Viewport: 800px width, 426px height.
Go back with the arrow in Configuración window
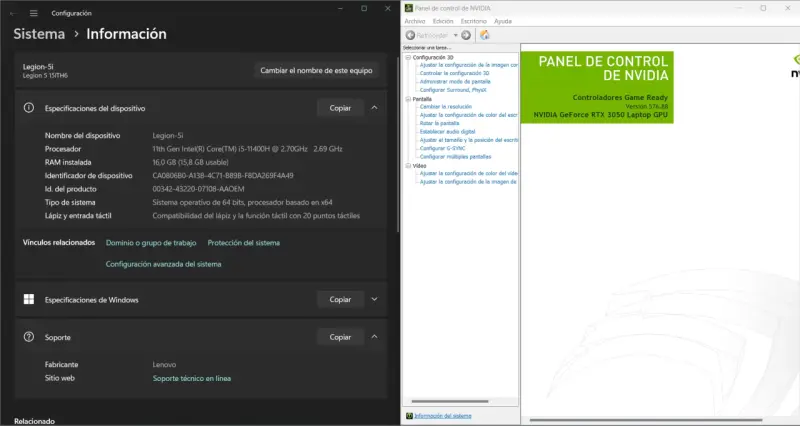click(13, 13)
